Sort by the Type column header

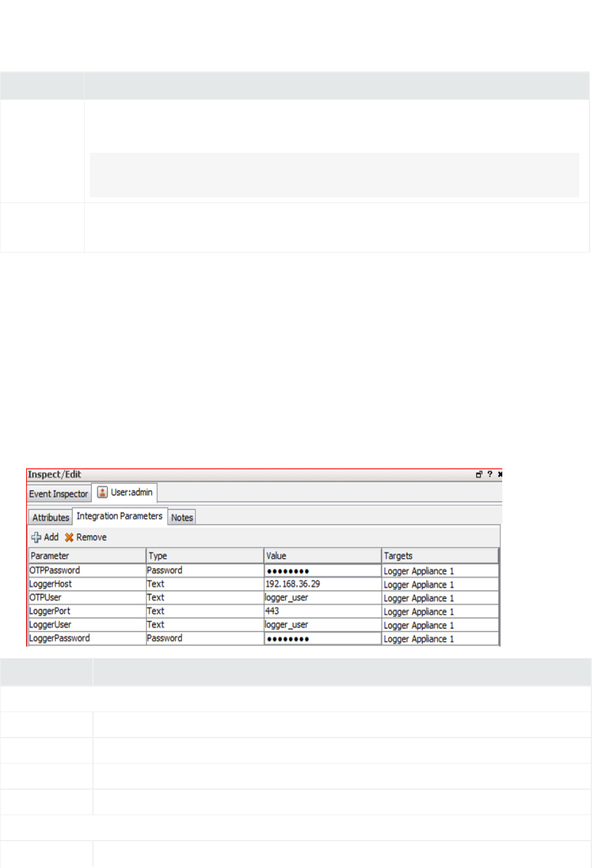tap(205, 556)
